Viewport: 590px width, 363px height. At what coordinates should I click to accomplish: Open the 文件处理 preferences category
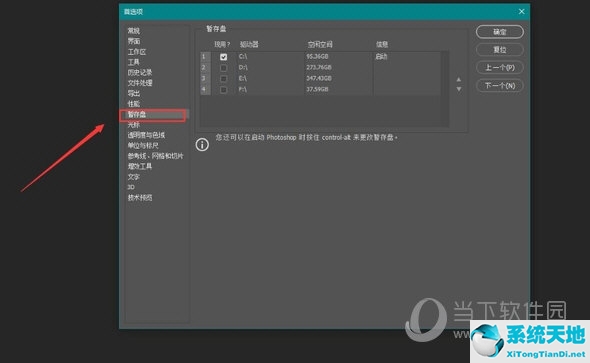point(140,83)
